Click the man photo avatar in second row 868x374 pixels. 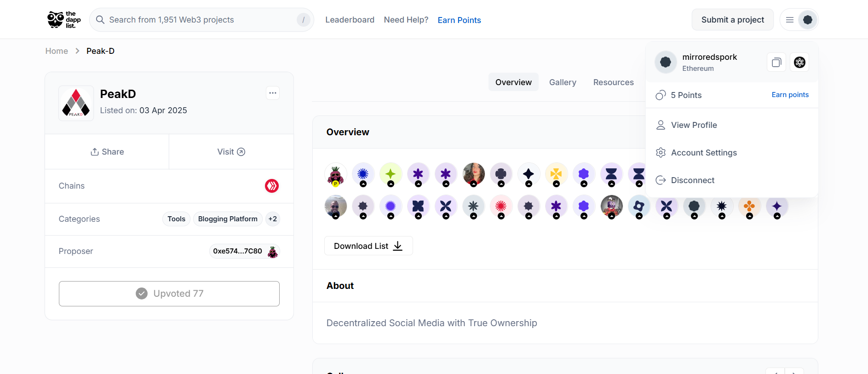336,207
